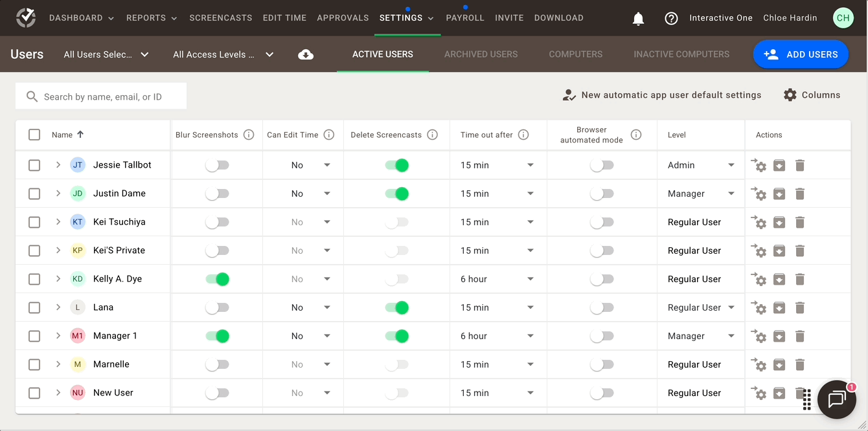Image resolution: width=868 pixels, height=431 pixels.
Task: Disable Delete Screencasts for Jessie Tallbot
Action: pyautogui.click(x=397, y=165)
